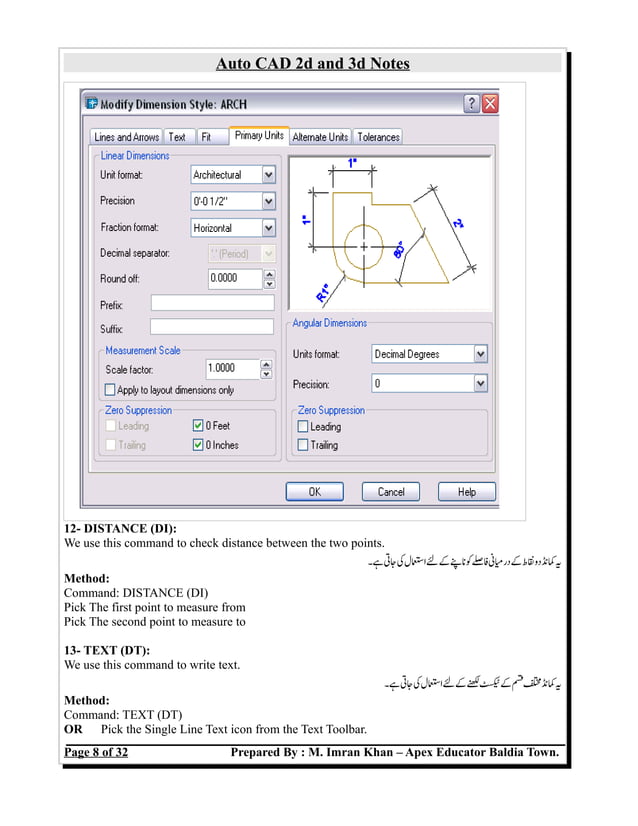Switch to Alternate Units tab
Screen dimensions: 638x826
click(x=320, y=137)
